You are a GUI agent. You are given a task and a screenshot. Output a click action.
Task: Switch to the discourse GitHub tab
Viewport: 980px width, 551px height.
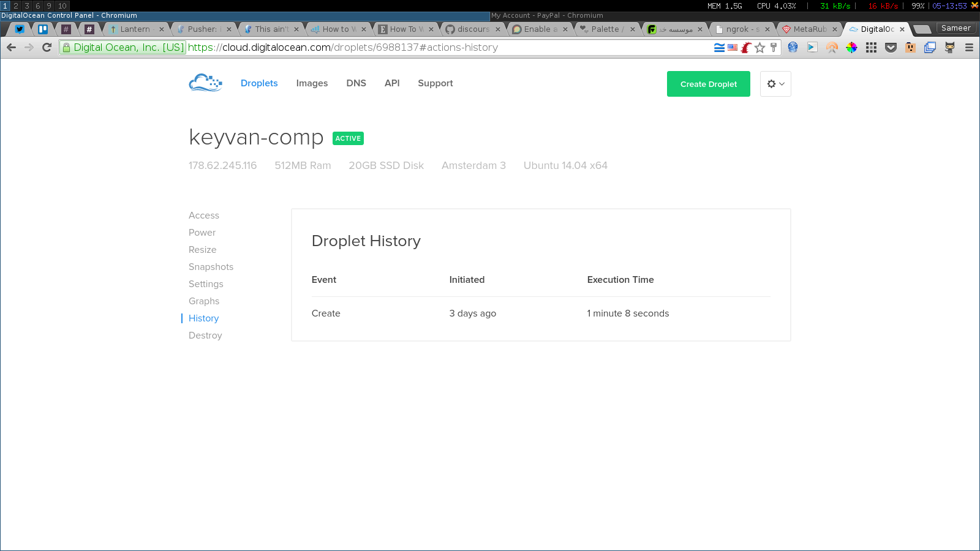pos(472,29)
